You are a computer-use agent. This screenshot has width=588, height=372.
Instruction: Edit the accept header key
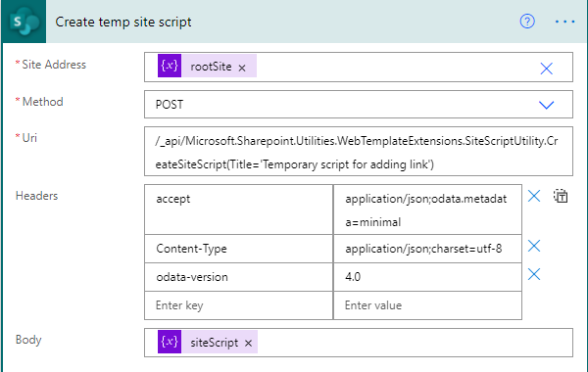tap(239, 209)
